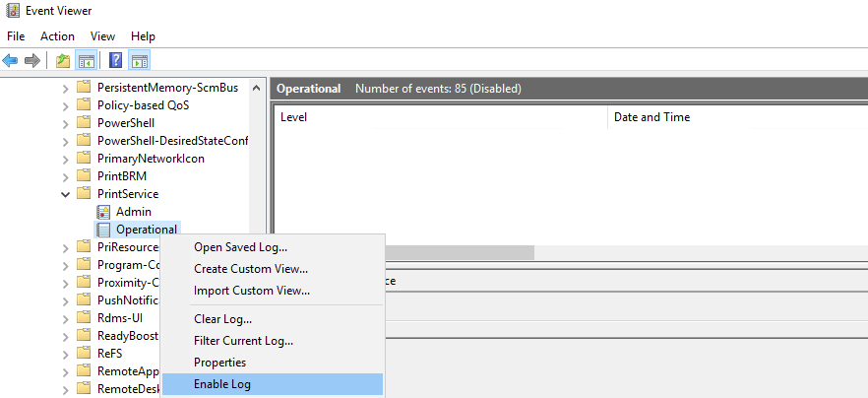
Task: Click the Forward arrow toolbar icon
Action: 32,61
